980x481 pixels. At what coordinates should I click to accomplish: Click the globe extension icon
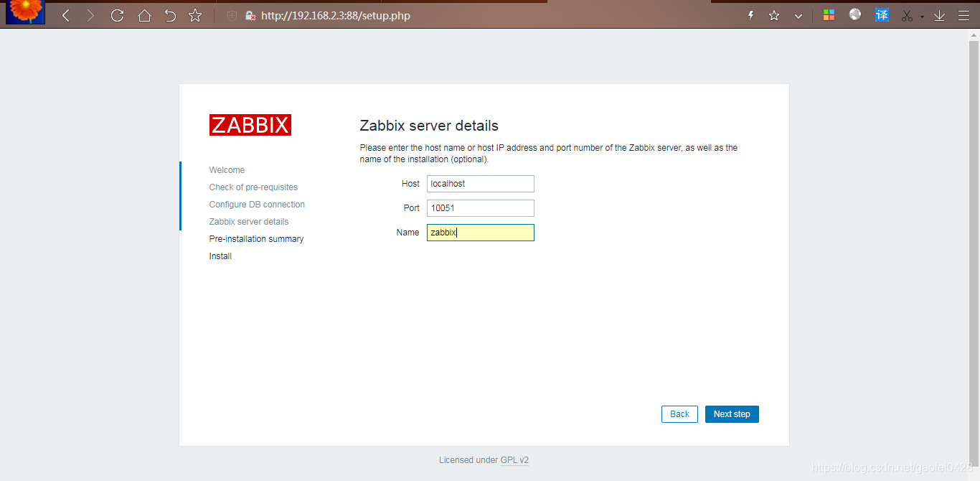point(854,14)
